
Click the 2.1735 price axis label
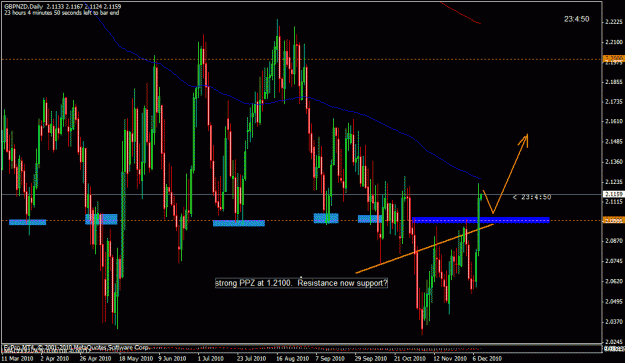(614, 102)
